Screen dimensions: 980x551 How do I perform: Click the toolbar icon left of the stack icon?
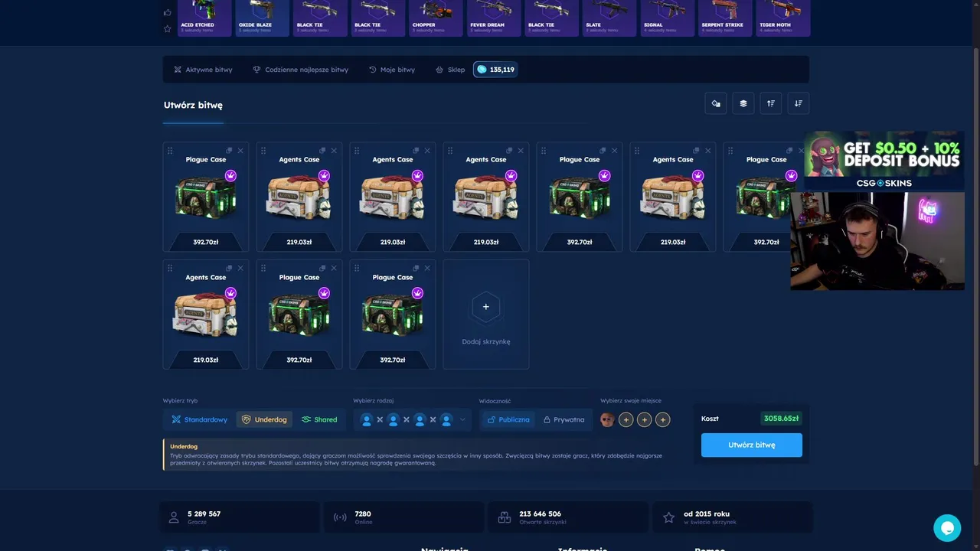click(x=716, y=103)
